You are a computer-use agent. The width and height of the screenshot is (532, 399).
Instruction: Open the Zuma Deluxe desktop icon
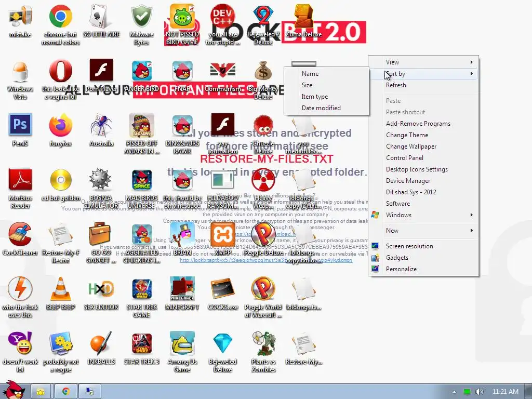303,21
